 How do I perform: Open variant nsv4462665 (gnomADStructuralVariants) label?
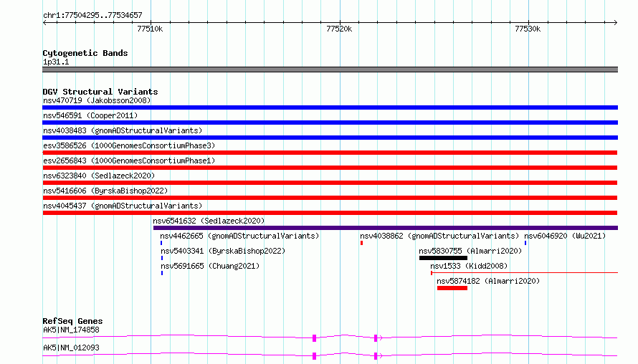[239, 236]
